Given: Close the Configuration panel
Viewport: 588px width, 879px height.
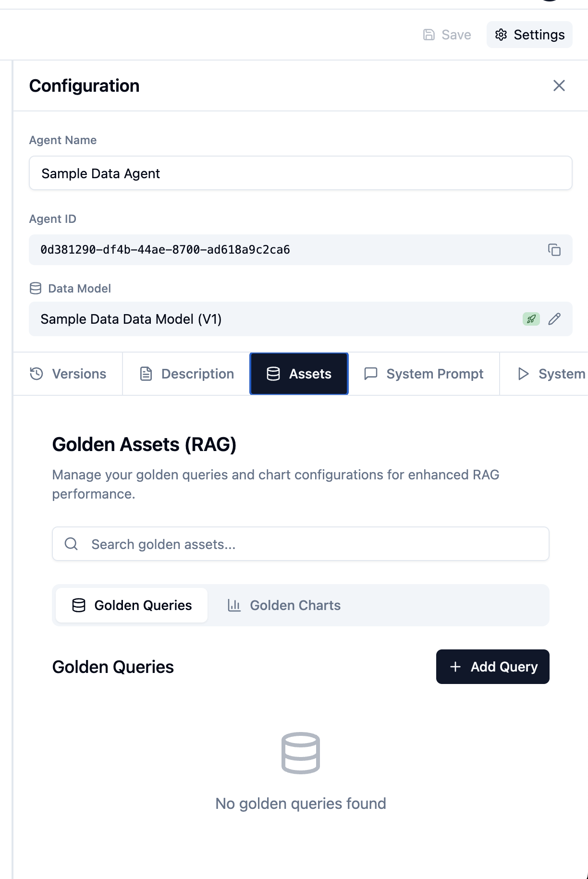Looking at the screenshot, I should pos(559,85).
